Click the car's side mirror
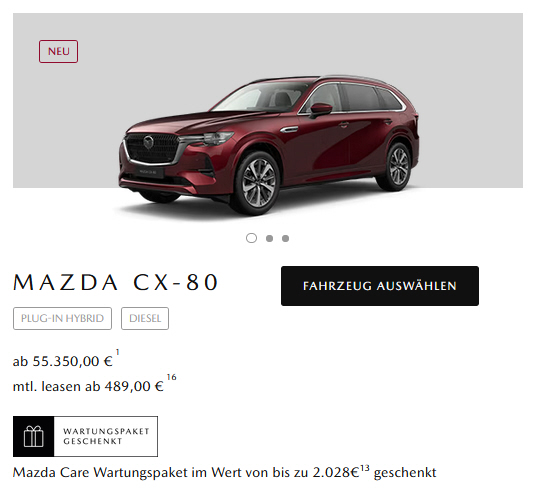533x491 pixels. point(320,110)
